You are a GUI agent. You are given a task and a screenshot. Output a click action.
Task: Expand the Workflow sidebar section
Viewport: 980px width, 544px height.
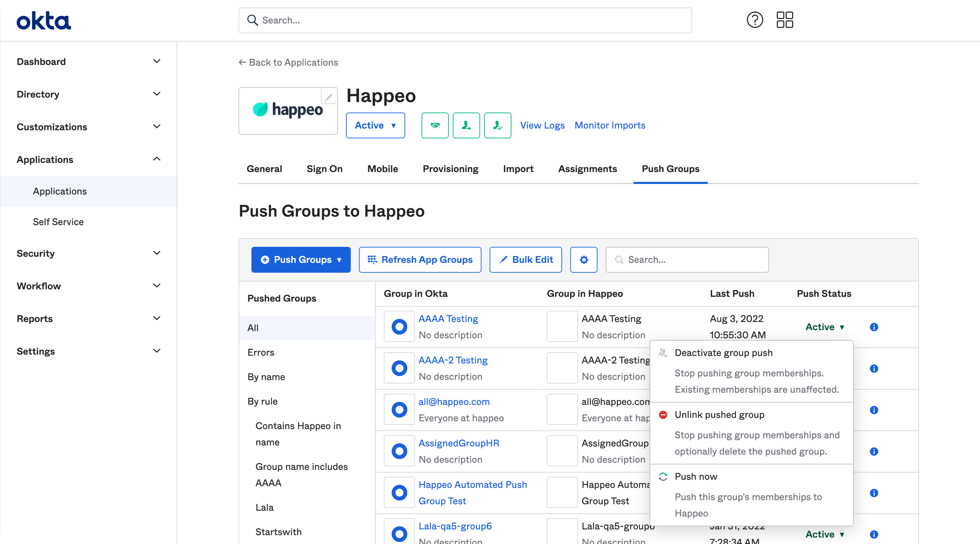click(88, 286)
